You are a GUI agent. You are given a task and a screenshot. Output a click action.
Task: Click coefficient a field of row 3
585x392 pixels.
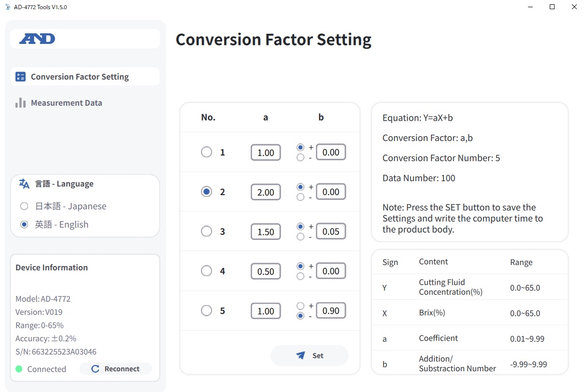click(266, 232)
